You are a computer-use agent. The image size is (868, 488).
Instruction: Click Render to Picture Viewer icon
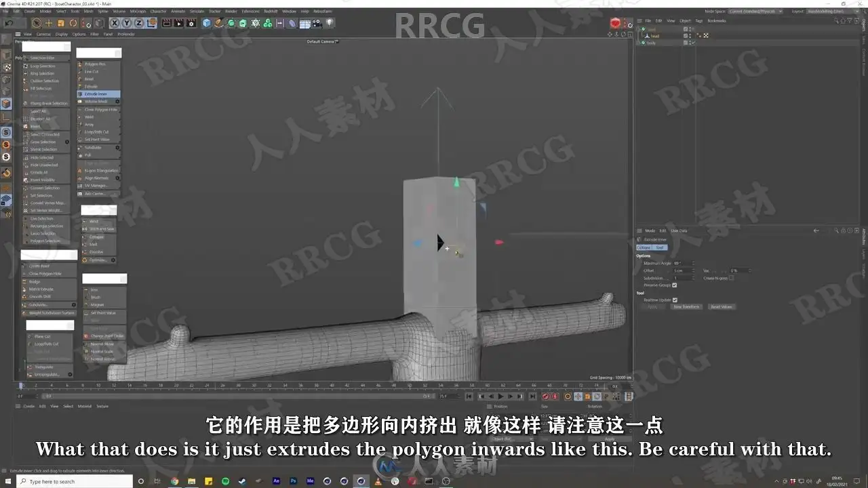coord(180,23)
